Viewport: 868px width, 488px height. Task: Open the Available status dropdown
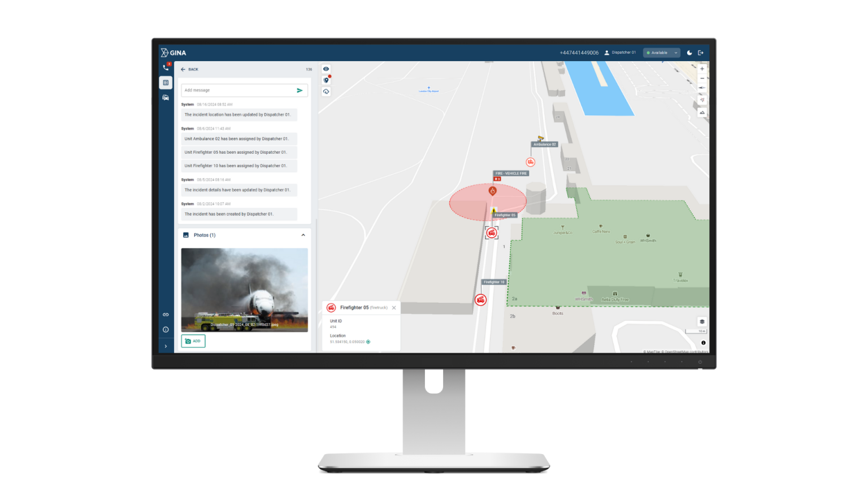coord(661,52)
